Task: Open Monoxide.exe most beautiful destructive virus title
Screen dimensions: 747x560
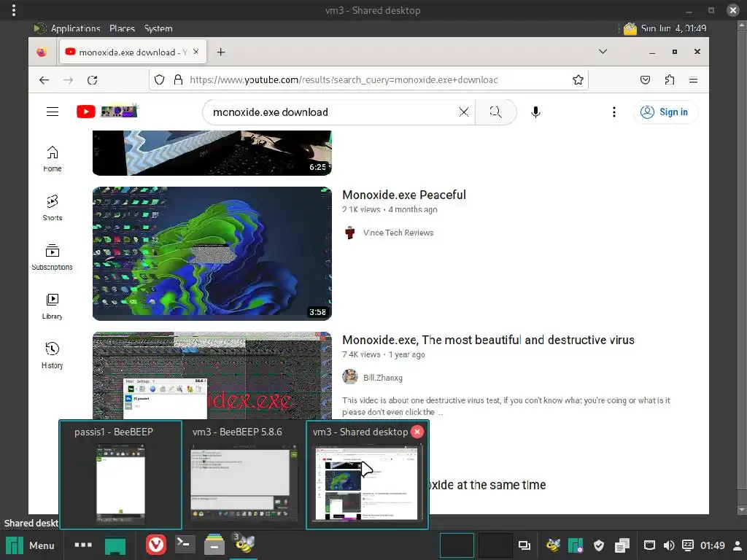Action: point(488,340)
